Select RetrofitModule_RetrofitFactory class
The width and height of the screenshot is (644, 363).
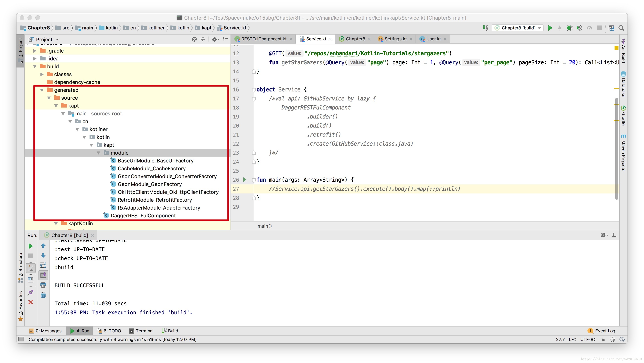pyautogui.click(x=155, y=200)
